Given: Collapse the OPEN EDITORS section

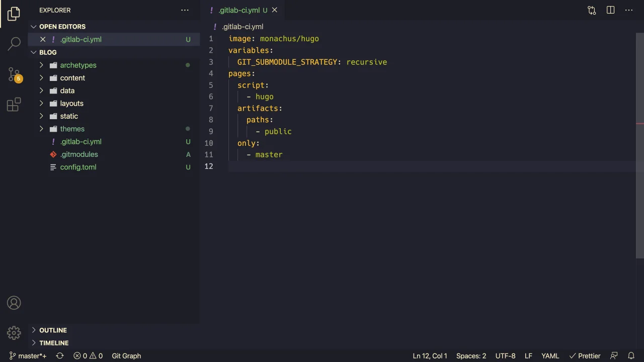Looking at the screenshot, I should [x=62, y=27].
